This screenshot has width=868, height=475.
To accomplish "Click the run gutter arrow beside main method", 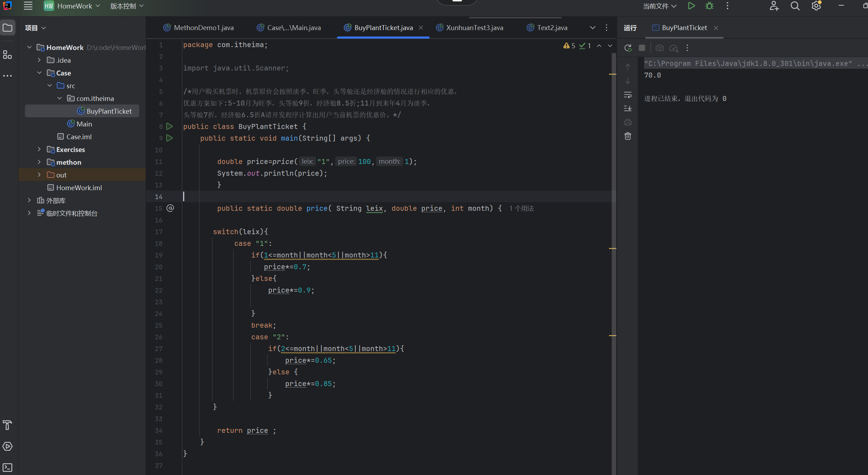I will [x=170, y=138].
